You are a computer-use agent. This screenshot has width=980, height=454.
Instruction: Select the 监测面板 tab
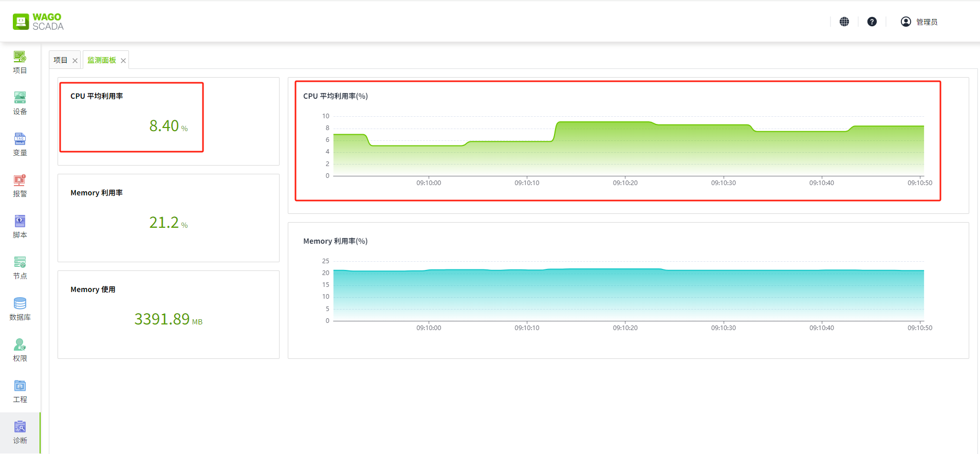click(102, 60)
